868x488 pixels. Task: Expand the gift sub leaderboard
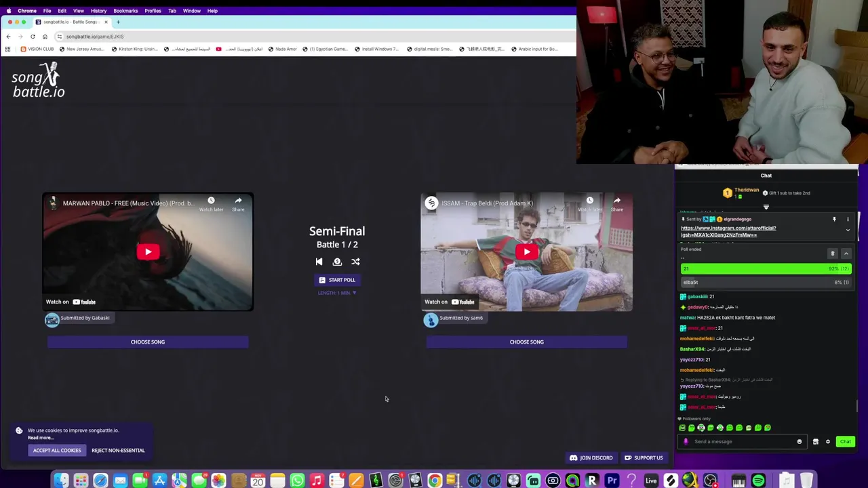766,207
